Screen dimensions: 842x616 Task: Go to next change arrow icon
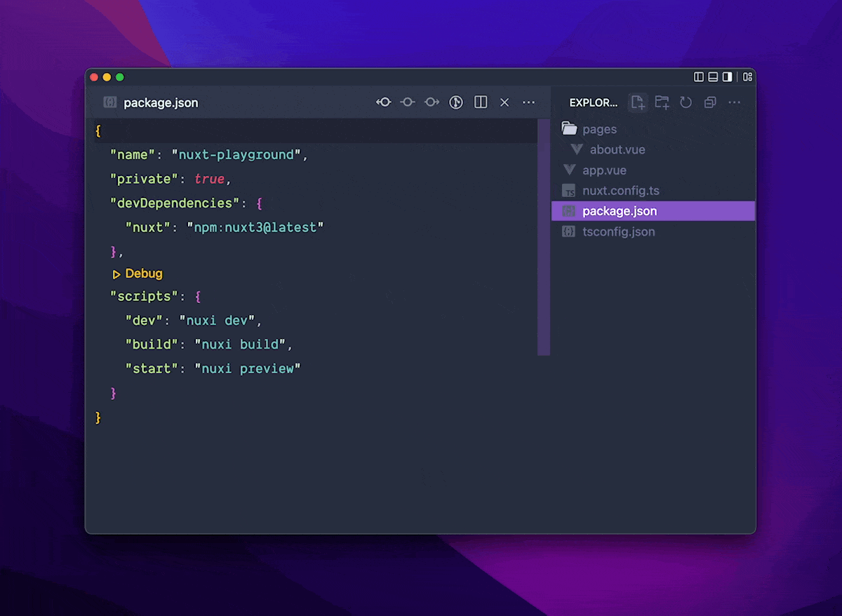[432, 102]
